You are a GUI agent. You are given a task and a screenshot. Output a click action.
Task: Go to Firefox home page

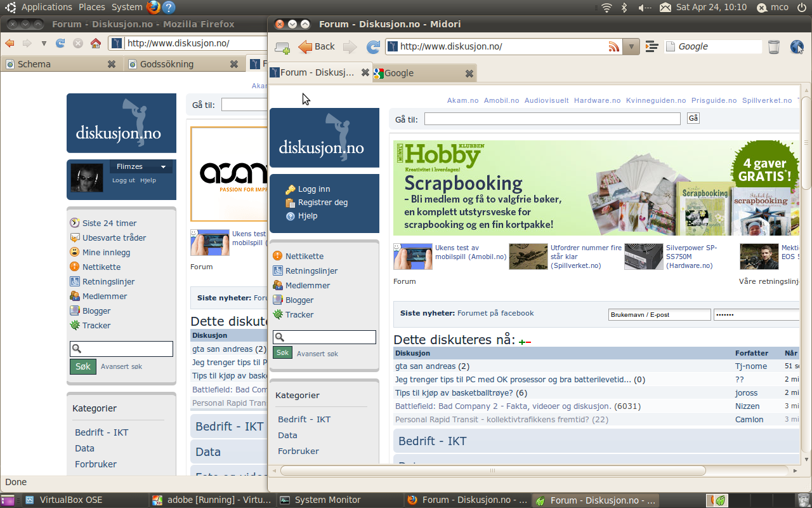click(96, 43)
